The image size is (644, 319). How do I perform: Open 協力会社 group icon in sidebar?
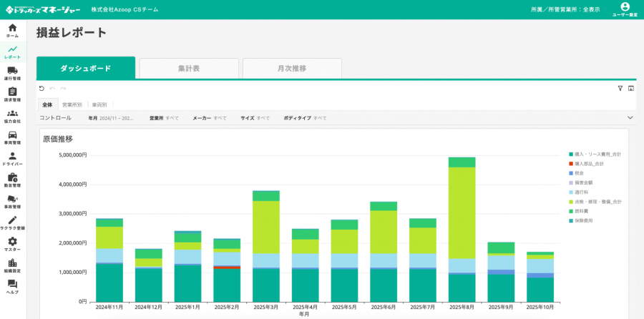click(x=12, y=115)
